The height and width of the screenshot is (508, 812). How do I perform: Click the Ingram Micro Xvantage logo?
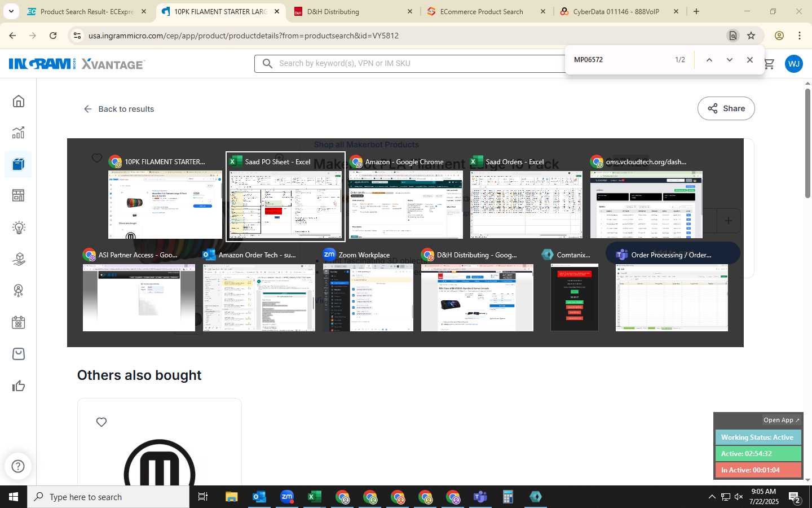point(77,64)
